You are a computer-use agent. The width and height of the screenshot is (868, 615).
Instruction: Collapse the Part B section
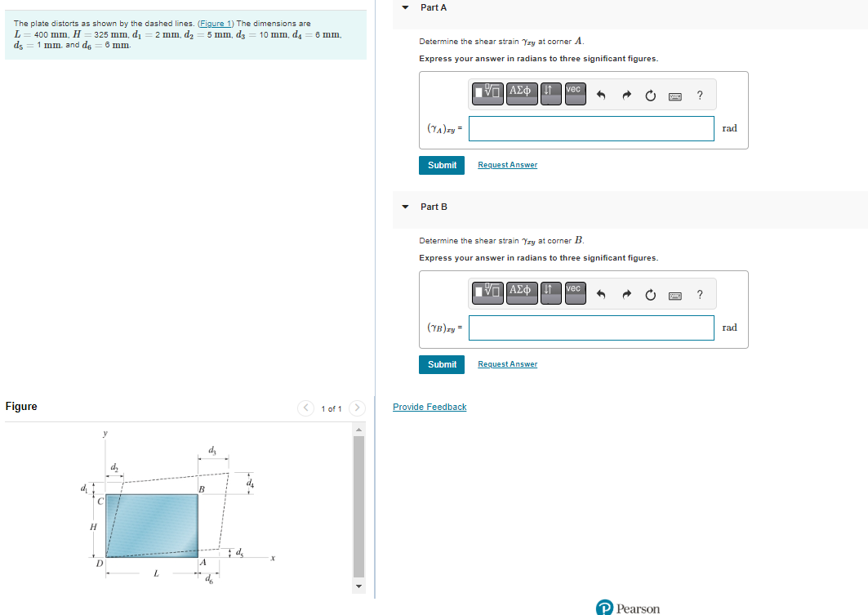click(x=405, y=207)
